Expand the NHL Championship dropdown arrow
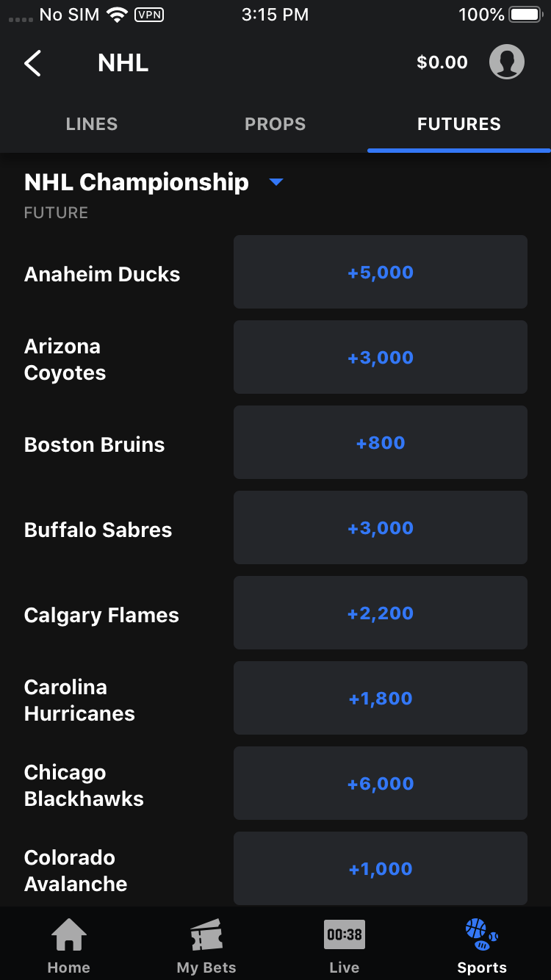This screenshot has width=551, height=980. tap(276, 182)
